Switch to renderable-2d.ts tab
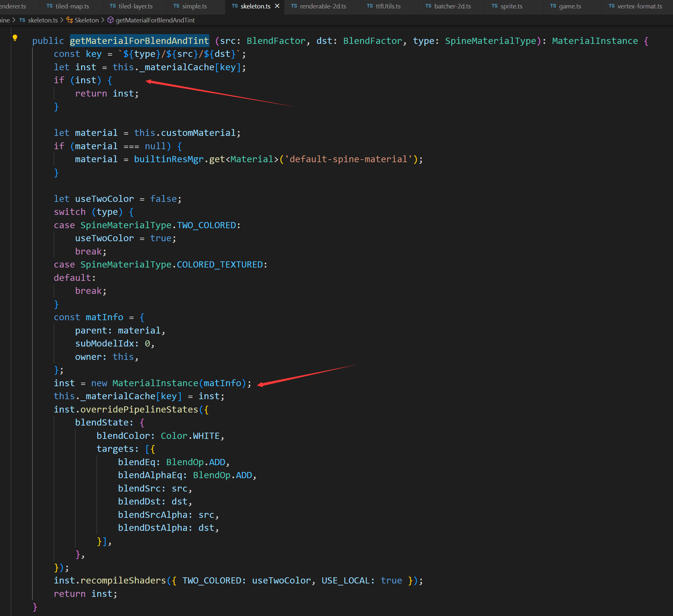Viewport: 673px width, 616px height. pos(323,6)
